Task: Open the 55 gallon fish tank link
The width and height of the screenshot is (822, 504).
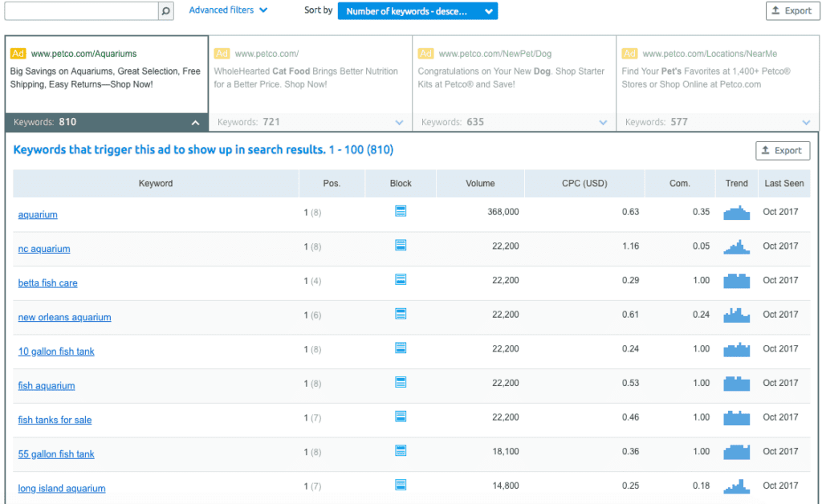Action: (x=56, y=454)
